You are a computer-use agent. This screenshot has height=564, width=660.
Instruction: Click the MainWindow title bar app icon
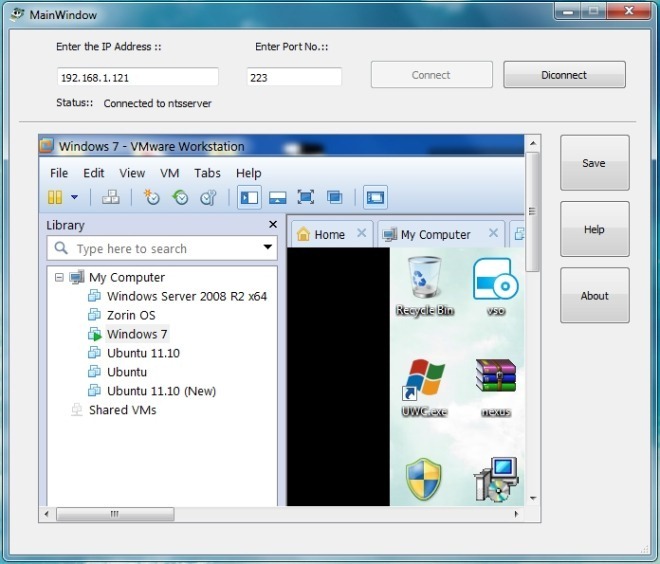point(17,14)
